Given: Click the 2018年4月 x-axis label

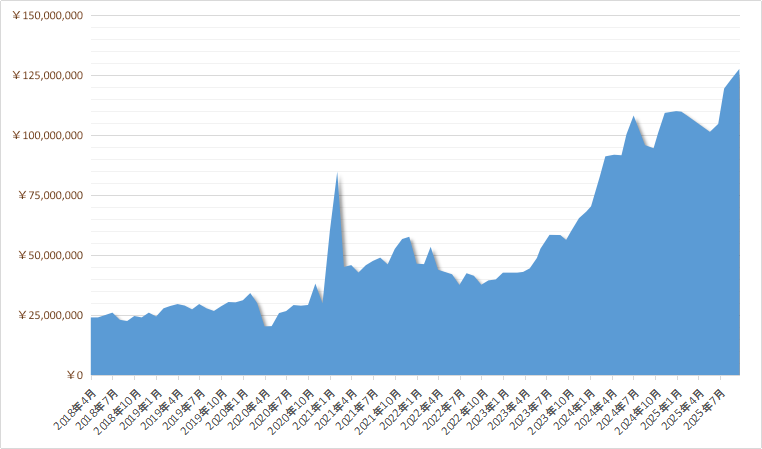Looking at the screenshot, I should pos(75,408).
